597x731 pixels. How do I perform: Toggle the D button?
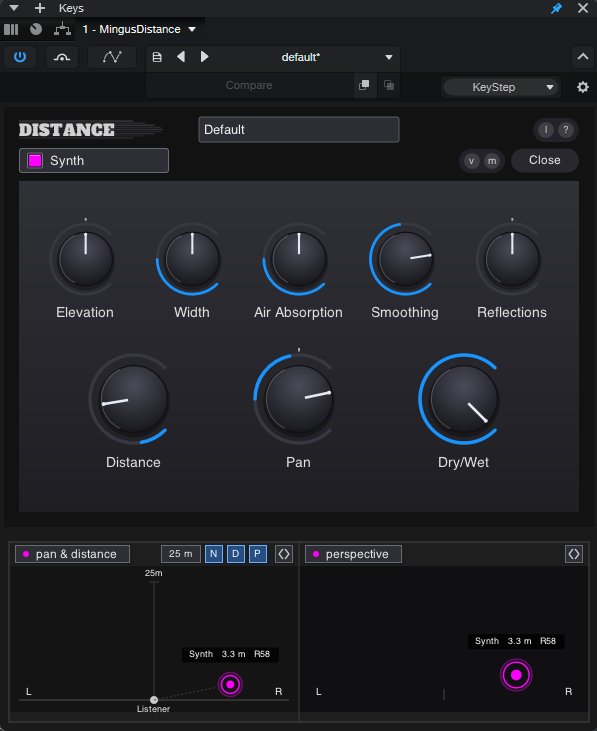[x=236, y=554]
